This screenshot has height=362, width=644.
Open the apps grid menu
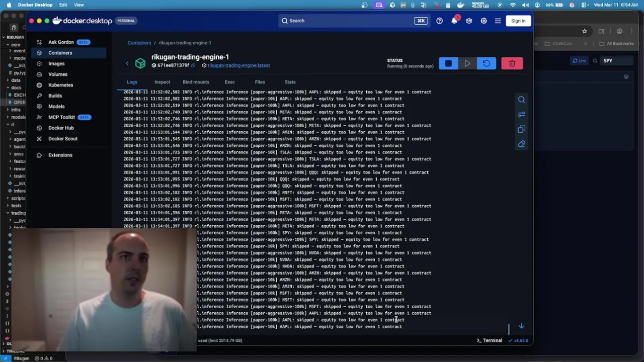[498, 21]
